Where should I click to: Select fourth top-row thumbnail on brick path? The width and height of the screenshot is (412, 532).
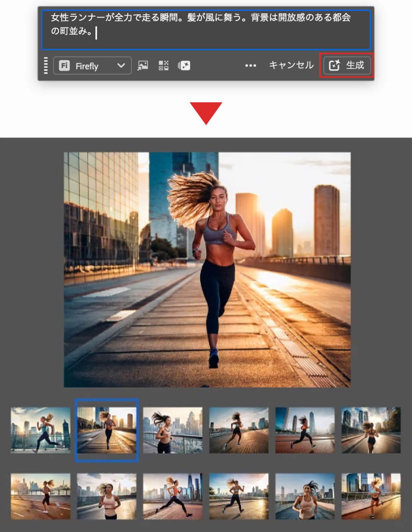coord(239,430)
